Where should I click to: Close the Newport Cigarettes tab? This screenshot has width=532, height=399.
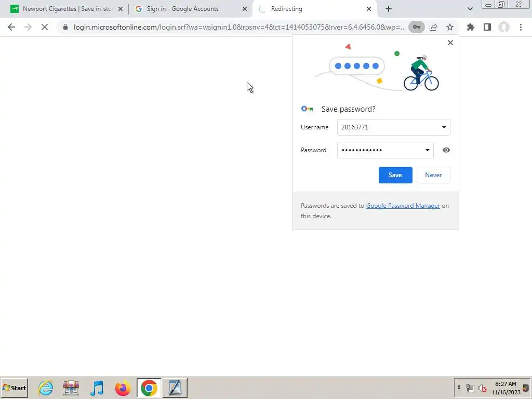(121, 9)
